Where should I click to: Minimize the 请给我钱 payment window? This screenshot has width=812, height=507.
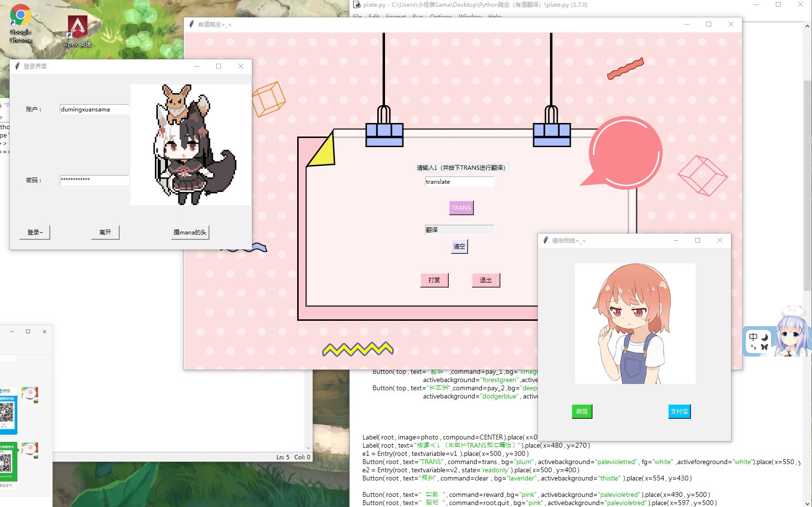(x=676, y=240)
